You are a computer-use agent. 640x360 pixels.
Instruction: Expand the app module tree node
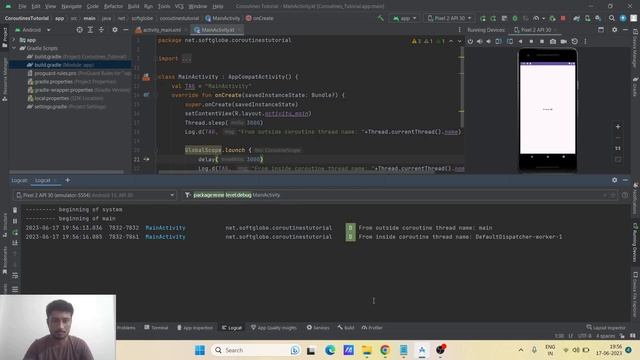[14, 40]
